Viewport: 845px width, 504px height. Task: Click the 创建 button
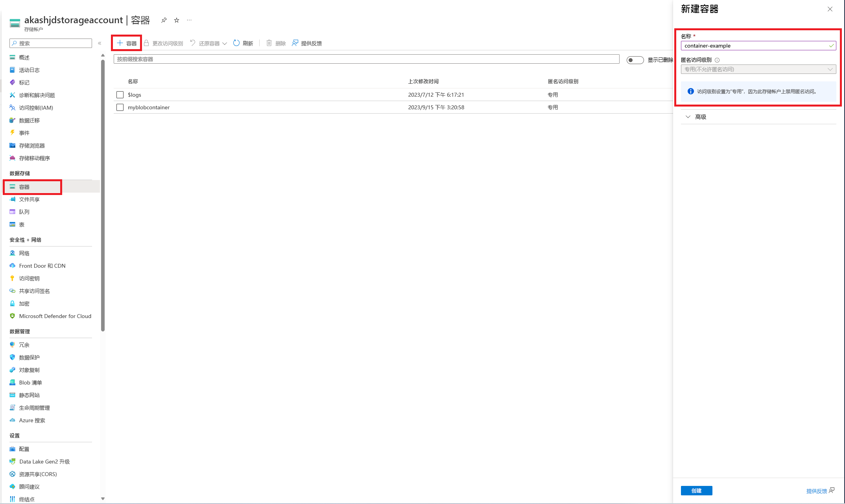[696, 491]
